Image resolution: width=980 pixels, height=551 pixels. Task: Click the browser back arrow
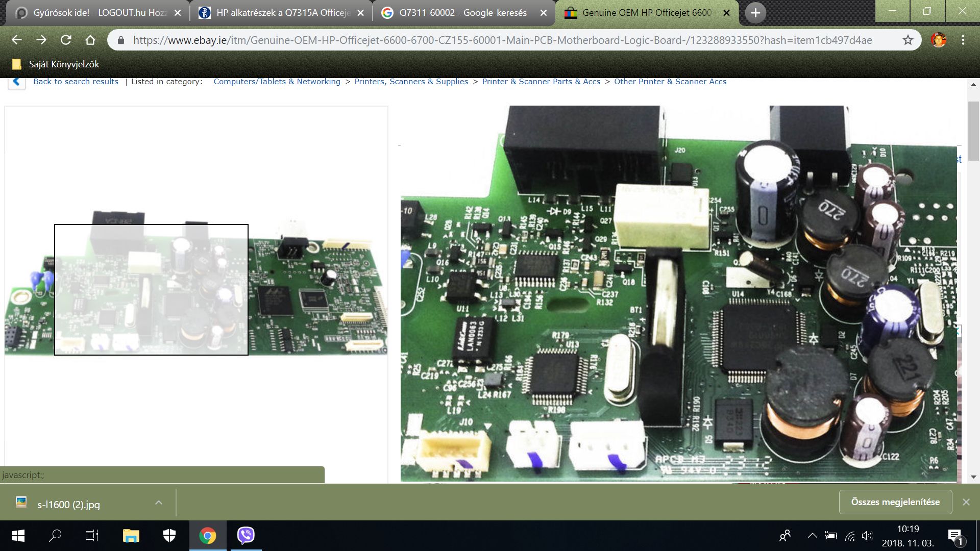click(x=17, y=40)
